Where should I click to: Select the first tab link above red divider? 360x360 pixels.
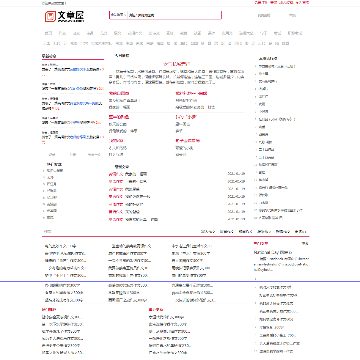pyautogui.click(x=208, y=231)
